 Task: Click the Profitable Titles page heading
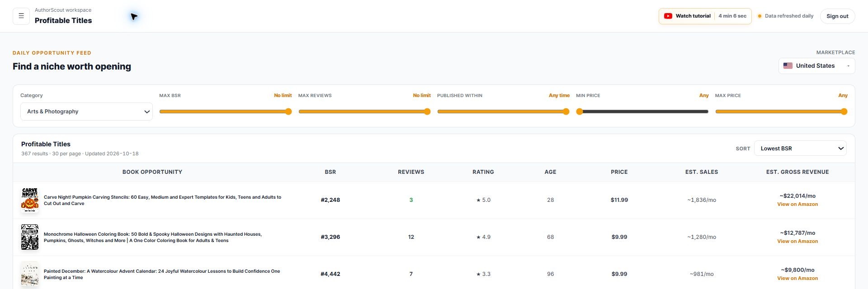click(63, 21)
